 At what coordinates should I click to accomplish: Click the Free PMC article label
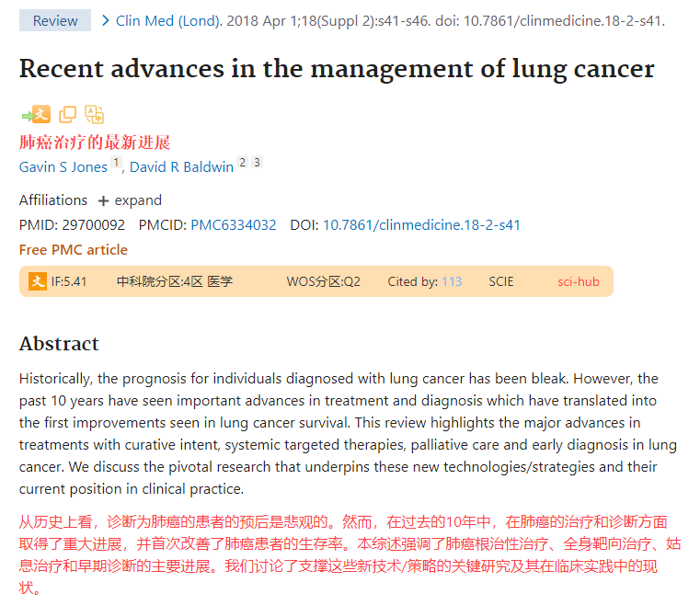[x=74, y=250]
